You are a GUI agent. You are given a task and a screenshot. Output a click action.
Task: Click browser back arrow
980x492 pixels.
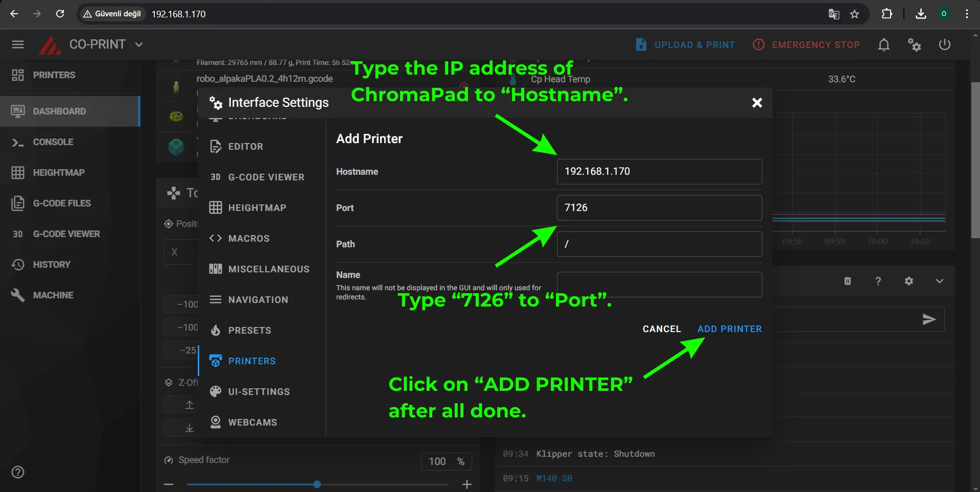[14, 14]
